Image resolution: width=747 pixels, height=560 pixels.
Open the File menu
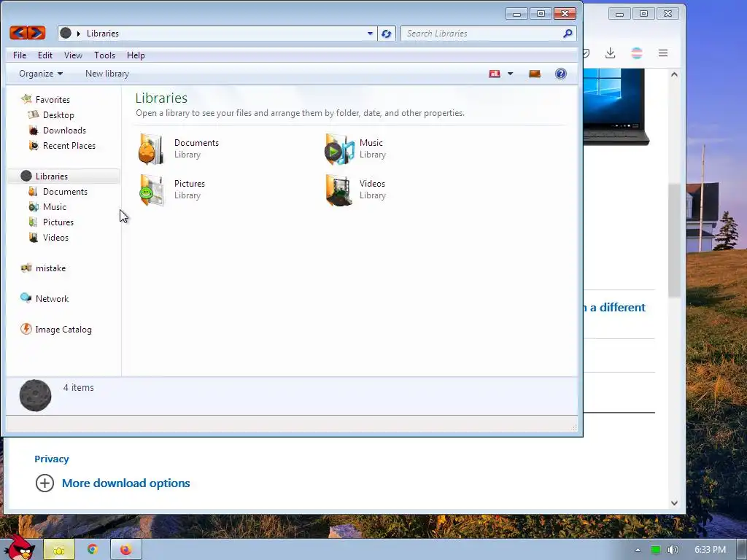click(20, 55)
